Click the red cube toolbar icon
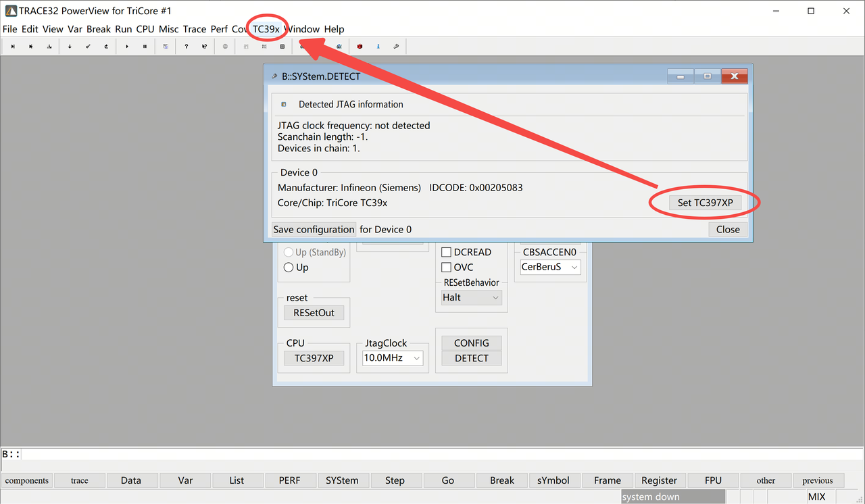 (x=360, y=47)
